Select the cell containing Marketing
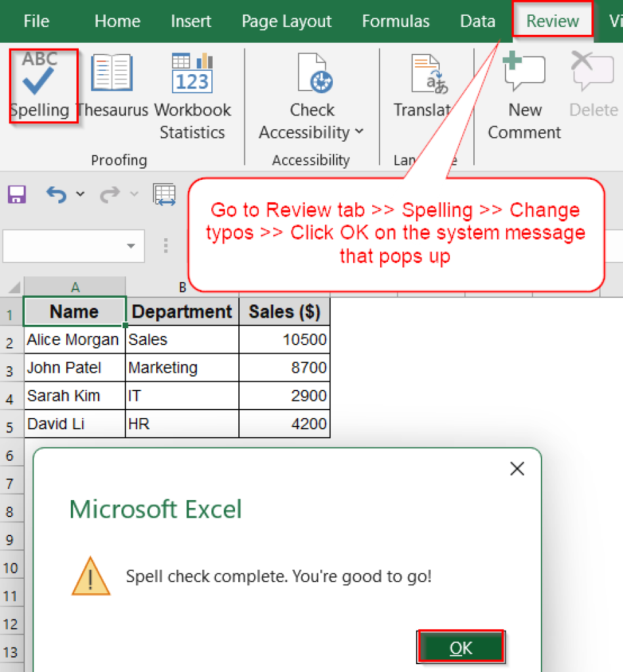623x672 pixels. click(181, 367)
